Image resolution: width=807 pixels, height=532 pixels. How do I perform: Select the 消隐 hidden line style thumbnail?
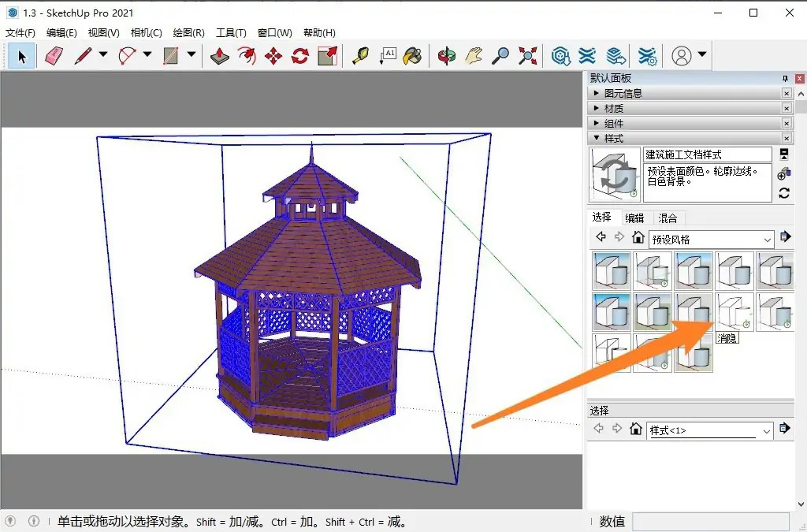[734, 311]
